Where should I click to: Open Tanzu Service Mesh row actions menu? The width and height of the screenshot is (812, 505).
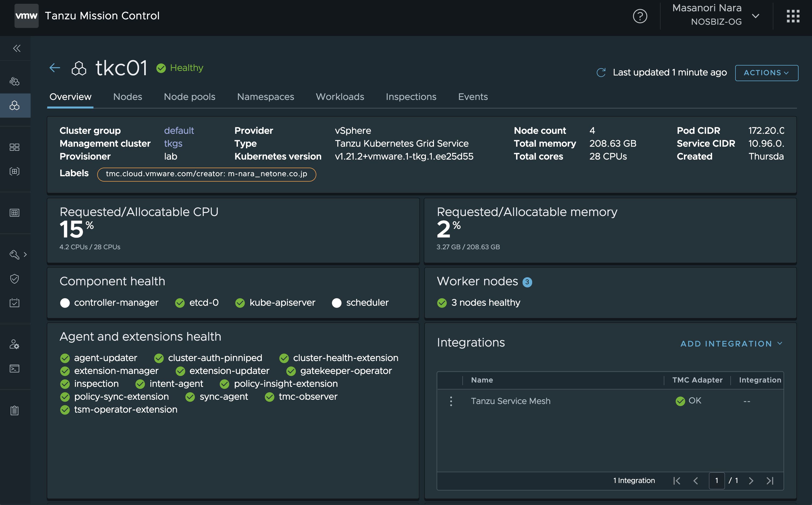pyautogui.click(x=451, y=401)
